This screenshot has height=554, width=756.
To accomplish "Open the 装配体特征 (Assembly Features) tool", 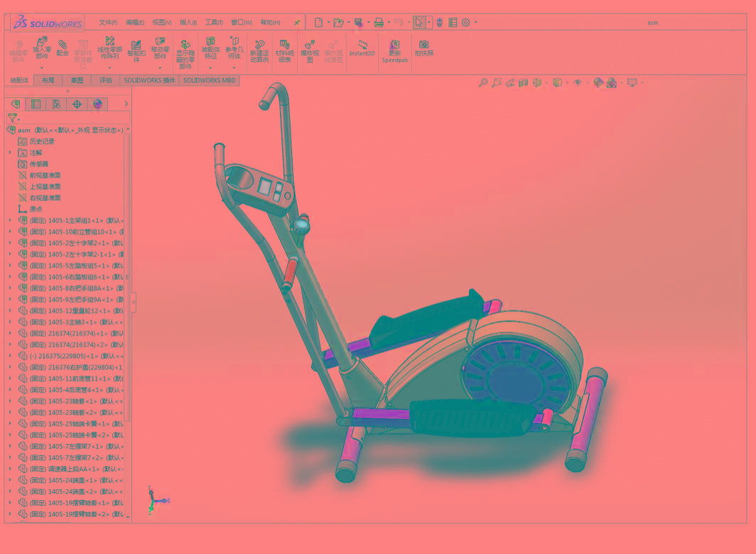I will click(211, 48).
